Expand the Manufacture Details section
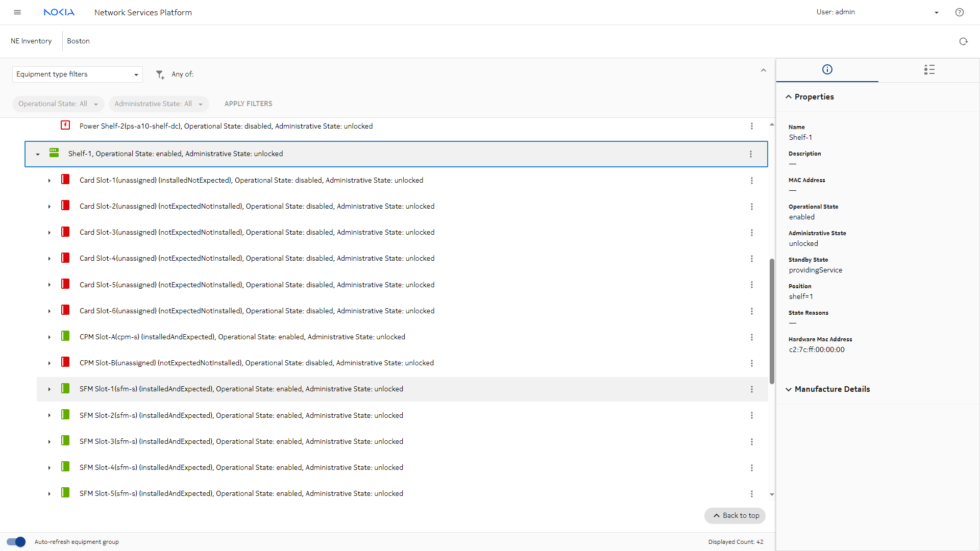This screenshot has width=980, height=551. tap(831, 389)
